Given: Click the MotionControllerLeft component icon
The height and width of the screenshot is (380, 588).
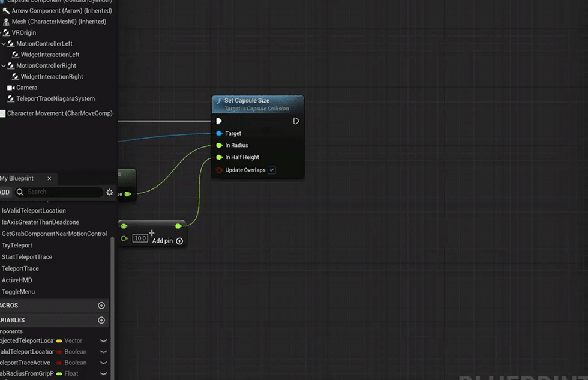Looking at the screenshot, I should coord(11,43).
